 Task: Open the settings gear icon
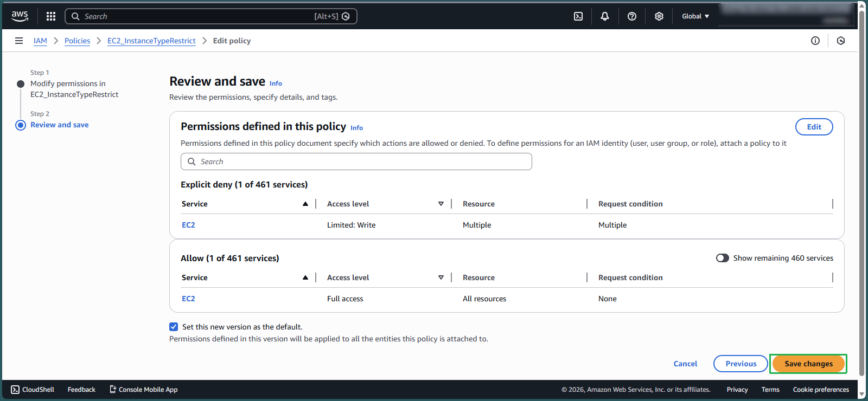(x=659, y=16)
